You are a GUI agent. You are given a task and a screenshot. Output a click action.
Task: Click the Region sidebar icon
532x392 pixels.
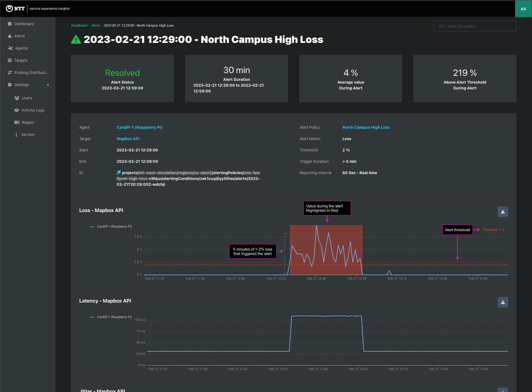(x=17, y=122)
